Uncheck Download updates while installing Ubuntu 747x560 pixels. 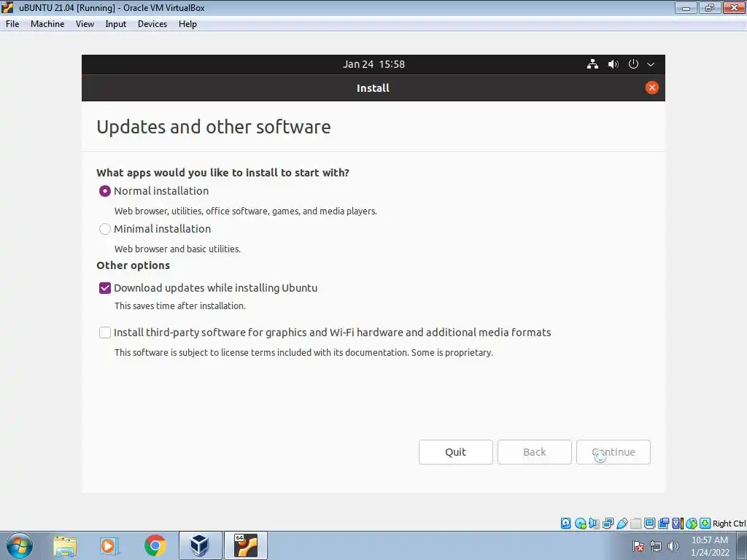[x=105, y=288]
